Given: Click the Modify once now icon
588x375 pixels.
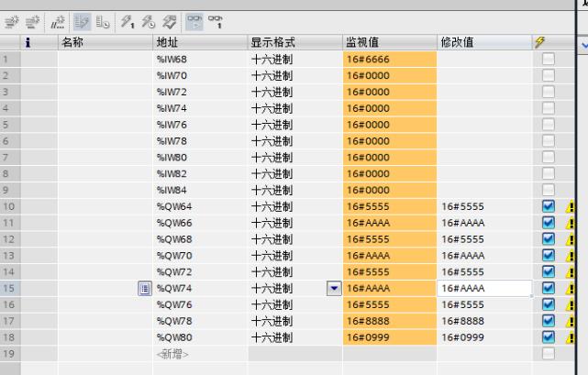Looking at the screenshot, I should [128, 22].
